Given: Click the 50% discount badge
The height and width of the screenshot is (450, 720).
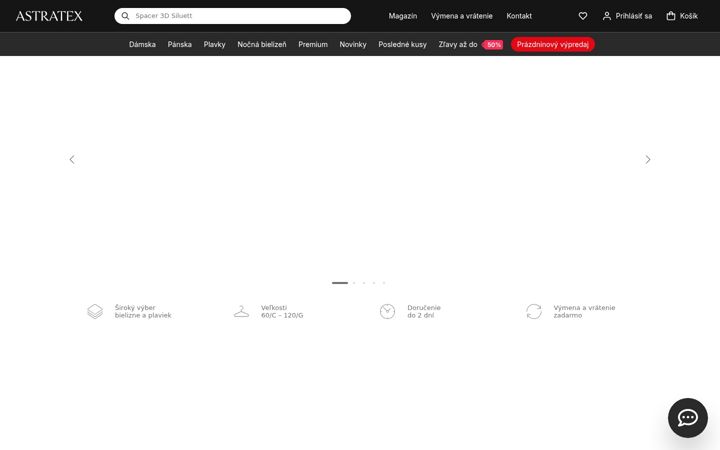Looking at the screenshot, I should coord(493,45).
